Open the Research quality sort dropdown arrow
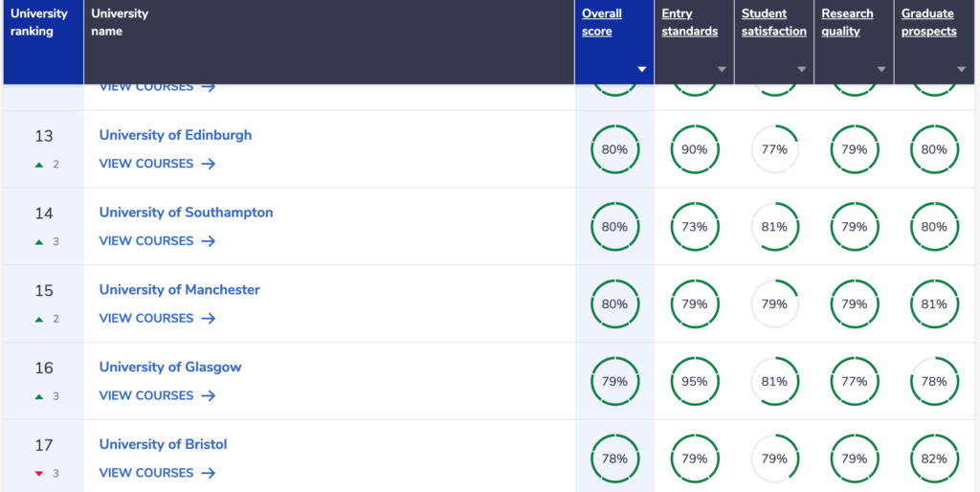The width and height of the screenshot is (980, 492). coord(881,69)
